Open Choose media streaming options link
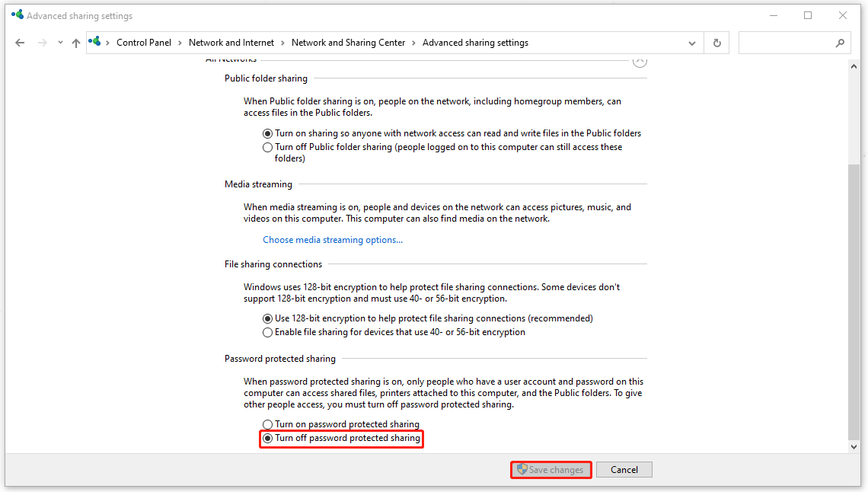The height and width of the screenshot is (492, 868). pyautogui.click(x=333, y=239)
